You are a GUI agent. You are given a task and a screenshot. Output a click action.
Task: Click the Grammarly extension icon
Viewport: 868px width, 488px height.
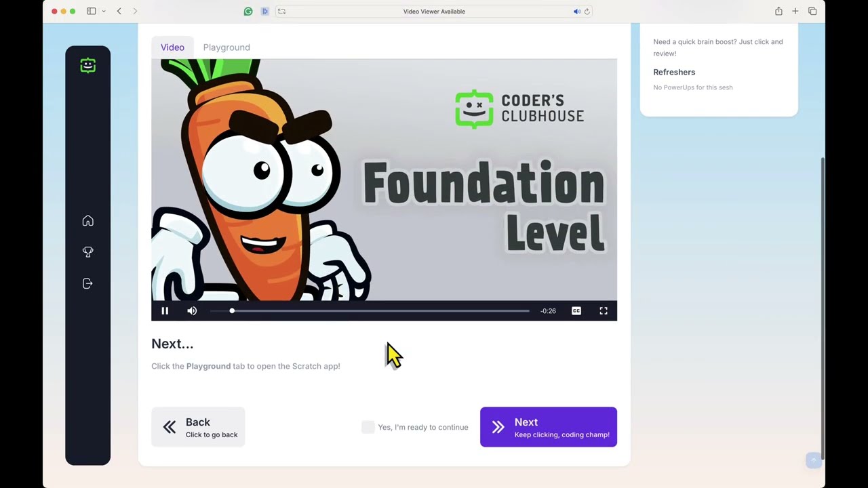[x=248, y=11]
